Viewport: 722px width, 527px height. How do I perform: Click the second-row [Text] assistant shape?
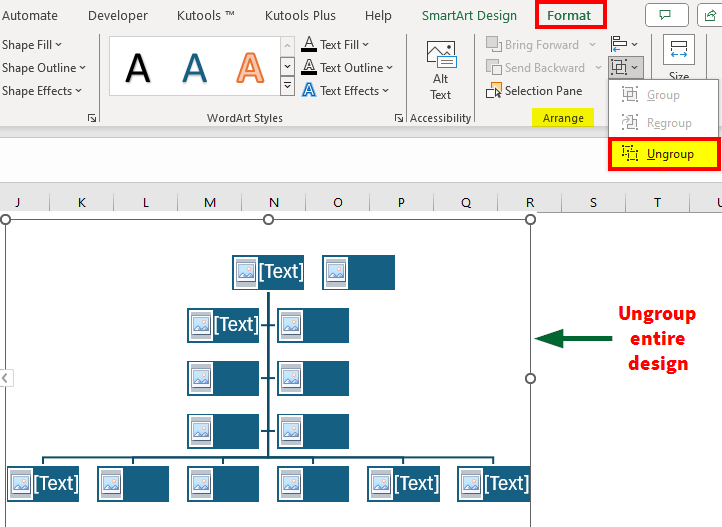[223, 325]
